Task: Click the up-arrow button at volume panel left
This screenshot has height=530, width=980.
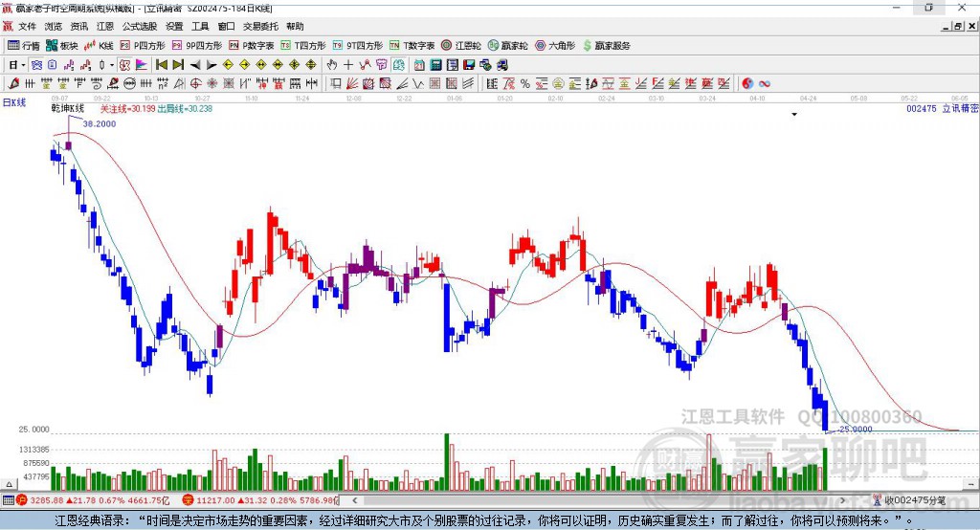Action: [x=8, y=484]
